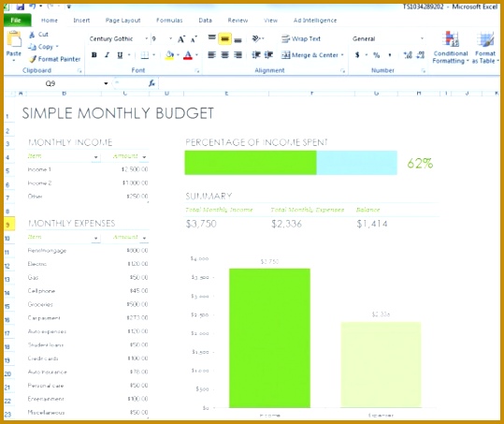Select the green Income chart bar
Viewport: 504px width, 424px height.
[269, 338]
